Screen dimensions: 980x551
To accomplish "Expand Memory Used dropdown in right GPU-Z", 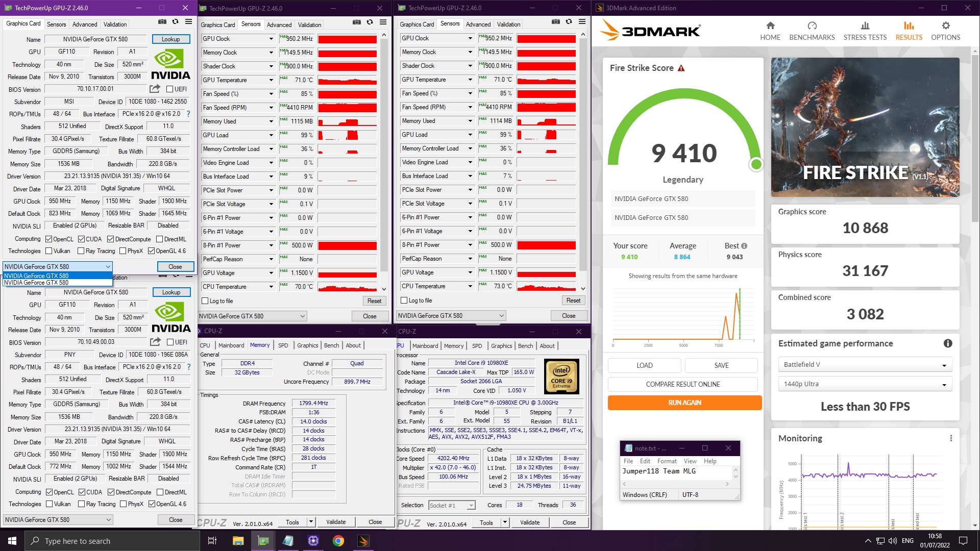I will click(470, 121).
